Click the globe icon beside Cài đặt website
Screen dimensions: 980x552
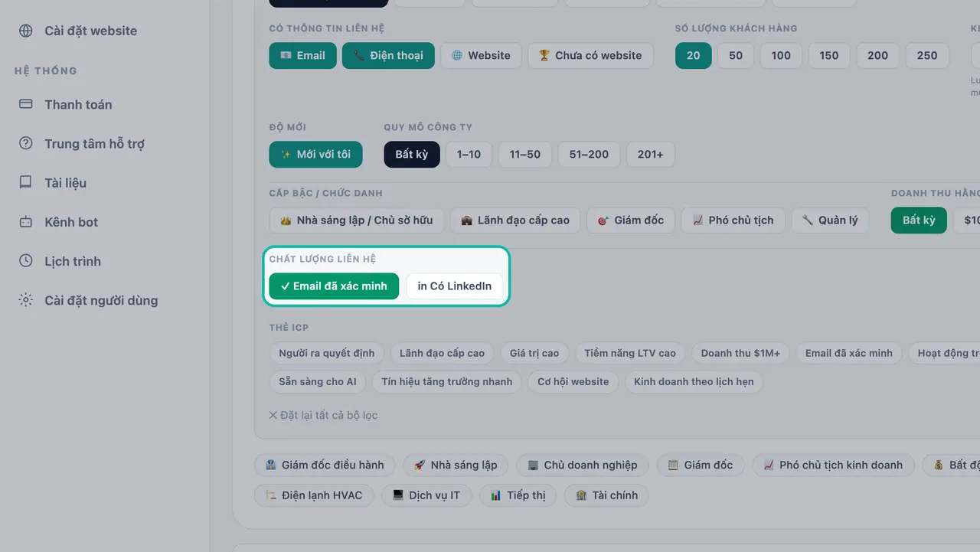(26, 31)
